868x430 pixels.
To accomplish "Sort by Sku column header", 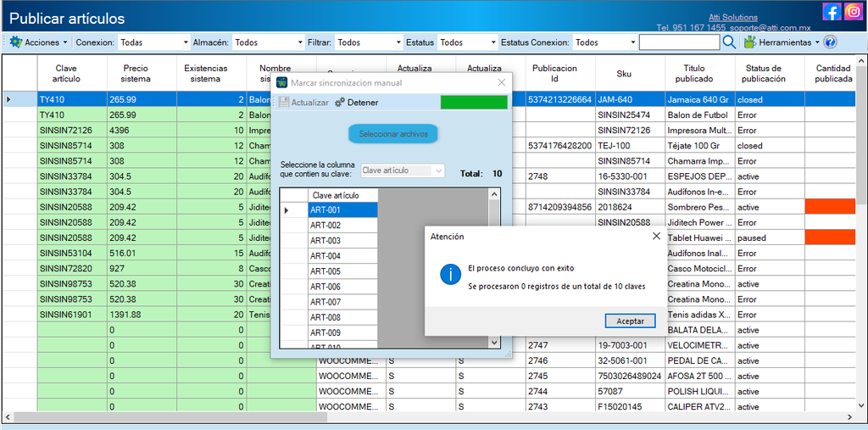I will click(x=631, y=73).
